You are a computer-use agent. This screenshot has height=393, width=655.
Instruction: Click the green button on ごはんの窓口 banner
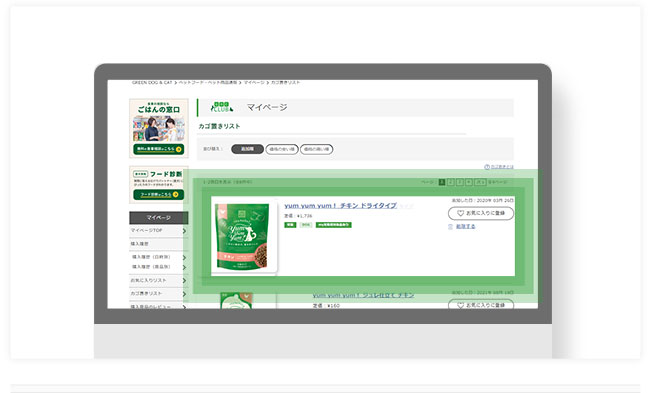(159, 149)
